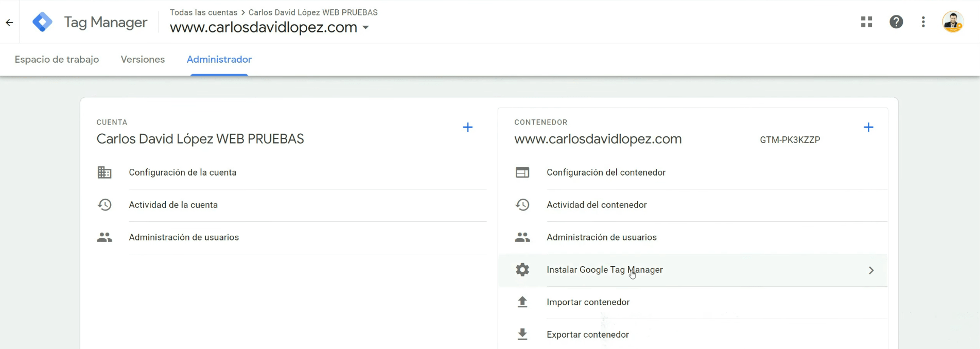Click the container activity history icon
This screenshot has width=980, height=349.
coord(522,205)
